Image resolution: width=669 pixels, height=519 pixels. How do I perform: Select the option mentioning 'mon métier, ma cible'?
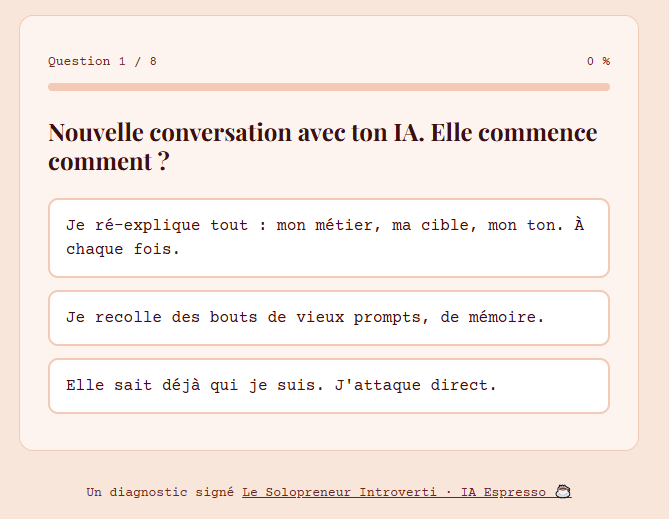click(x=329, y=238)
